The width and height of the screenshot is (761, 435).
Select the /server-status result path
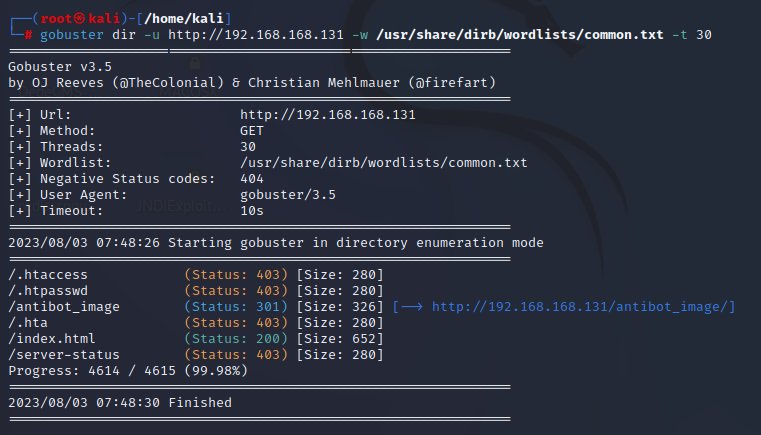[x=64, y=355]
